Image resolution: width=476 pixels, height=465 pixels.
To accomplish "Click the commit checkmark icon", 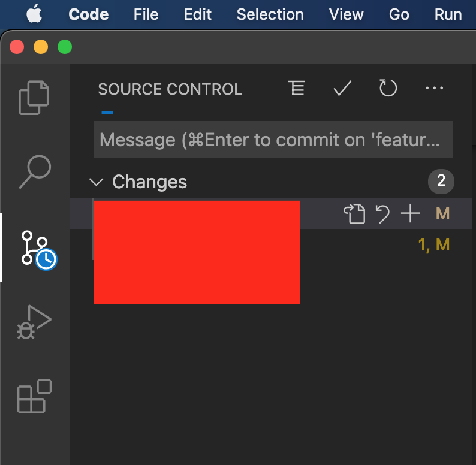I will [342, 88].
